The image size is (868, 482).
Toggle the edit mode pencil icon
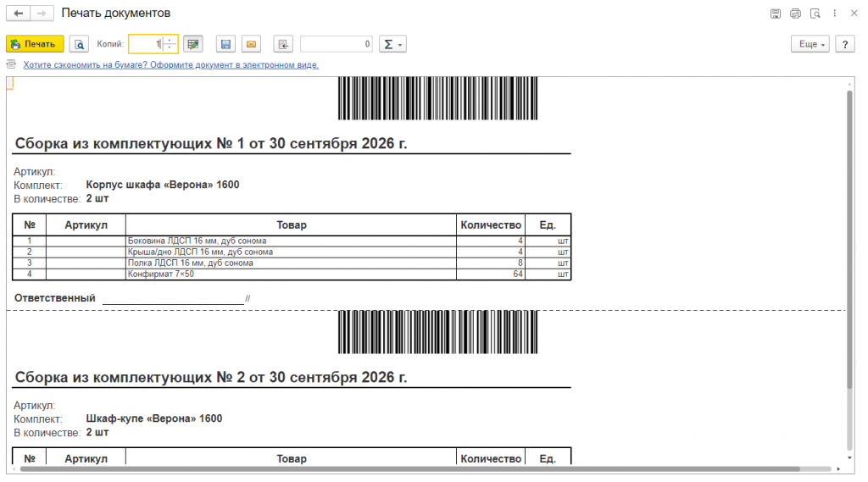coord(193,44)
